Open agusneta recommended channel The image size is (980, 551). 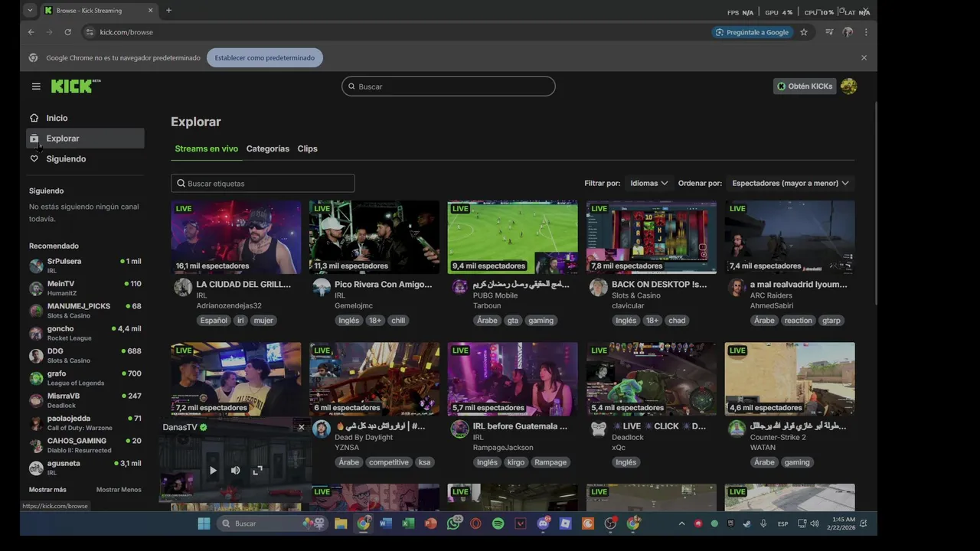(x=85, y=468)
